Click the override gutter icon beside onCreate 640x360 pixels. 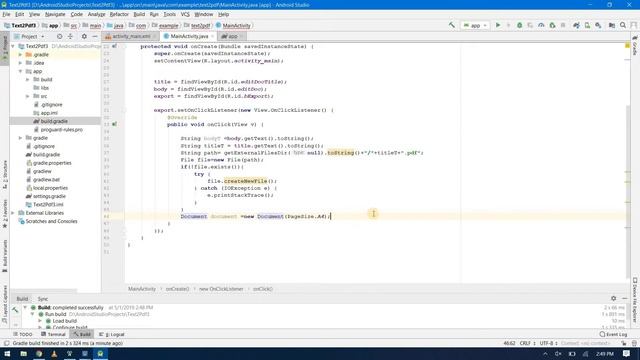115,46
